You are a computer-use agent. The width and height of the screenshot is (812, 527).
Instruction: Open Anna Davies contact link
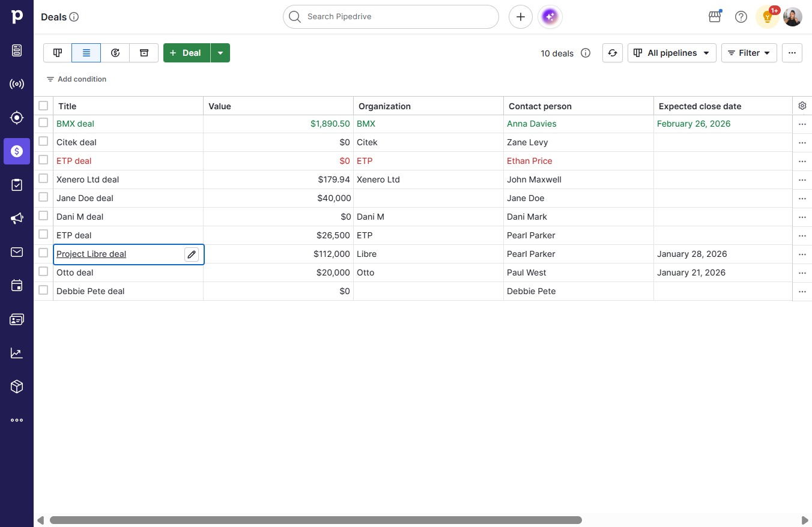point(532,124)
